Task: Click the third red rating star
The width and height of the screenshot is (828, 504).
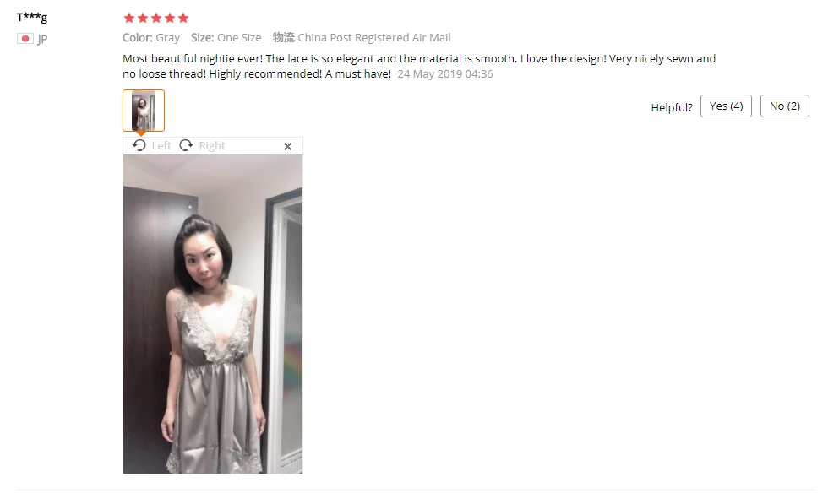Action: 156,19
